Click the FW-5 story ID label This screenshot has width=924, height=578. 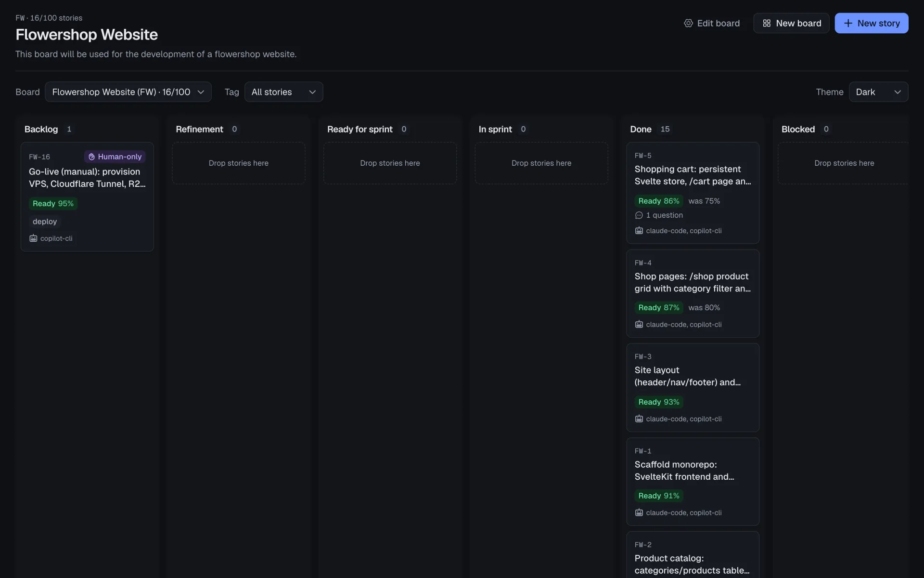coord(643,156)
